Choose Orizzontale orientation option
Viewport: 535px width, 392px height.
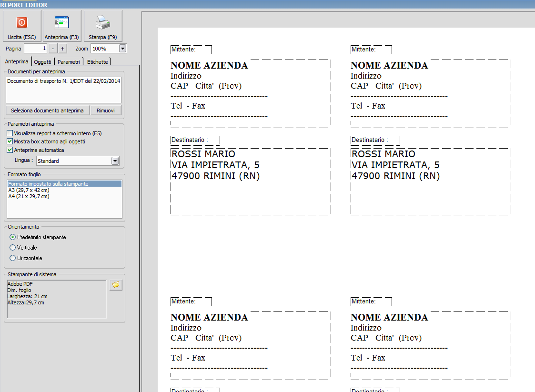pyautogui.click(x=13, y=258)
